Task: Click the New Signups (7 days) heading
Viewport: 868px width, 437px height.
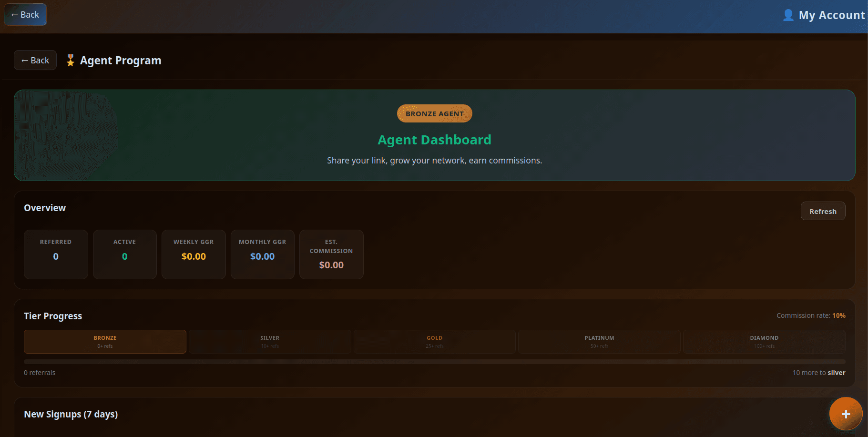Action: coord(71,414)
